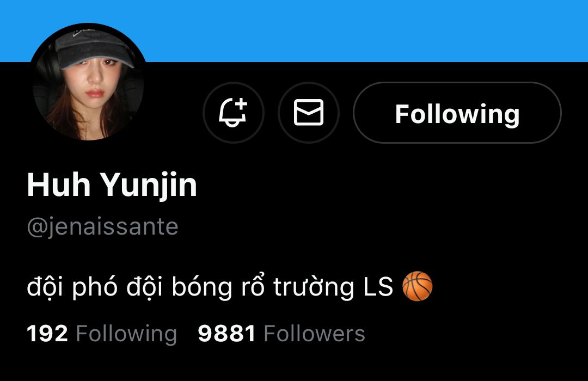Open the 192 Following list
Image resolution: width=588 pixels, height=381 pixels.
tap(102, 333)
